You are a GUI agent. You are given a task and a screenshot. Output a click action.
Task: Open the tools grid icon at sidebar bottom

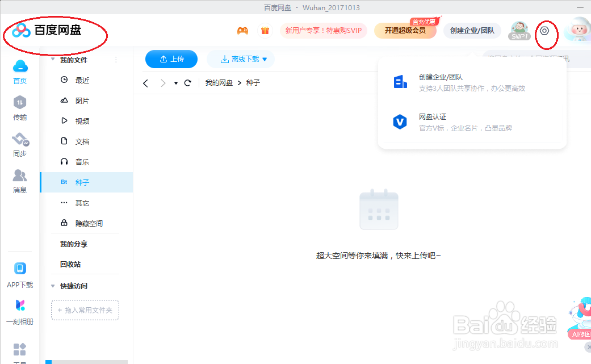(x=20, y=349)
